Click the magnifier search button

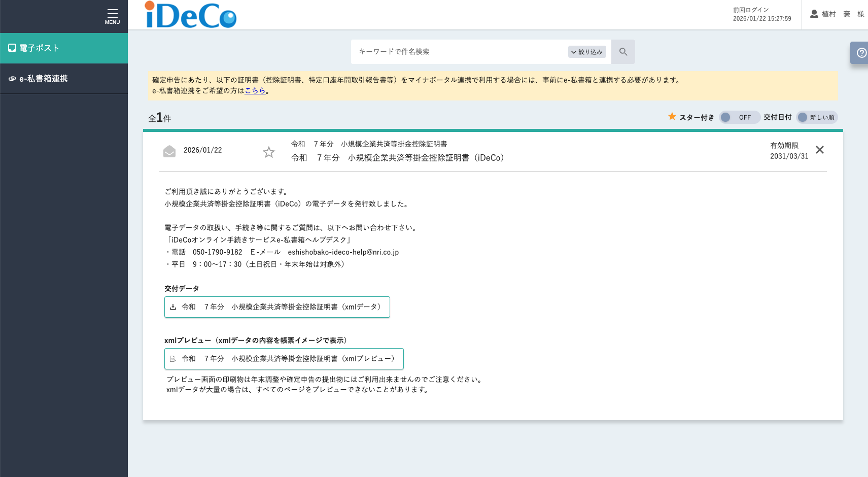pos(623,52)
